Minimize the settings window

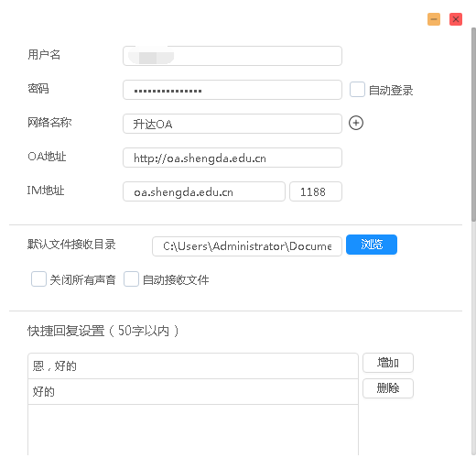click(434, 19)
